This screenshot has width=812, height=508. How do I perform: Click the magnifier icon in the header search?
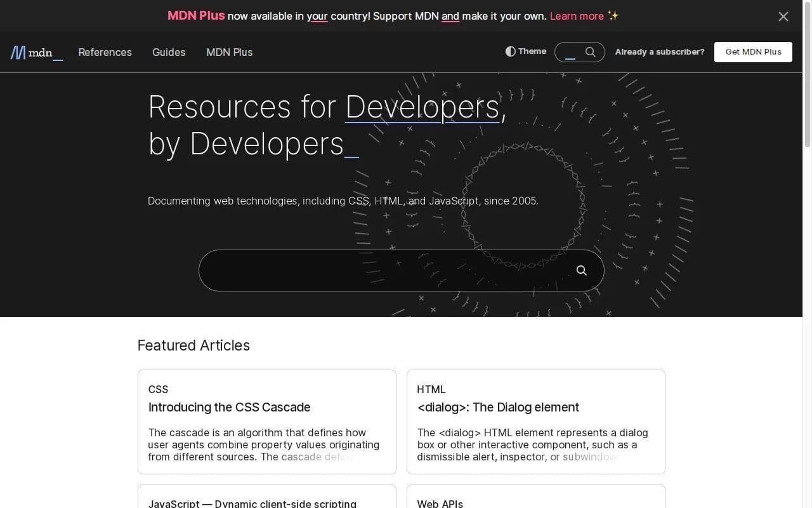pos(590,52)
